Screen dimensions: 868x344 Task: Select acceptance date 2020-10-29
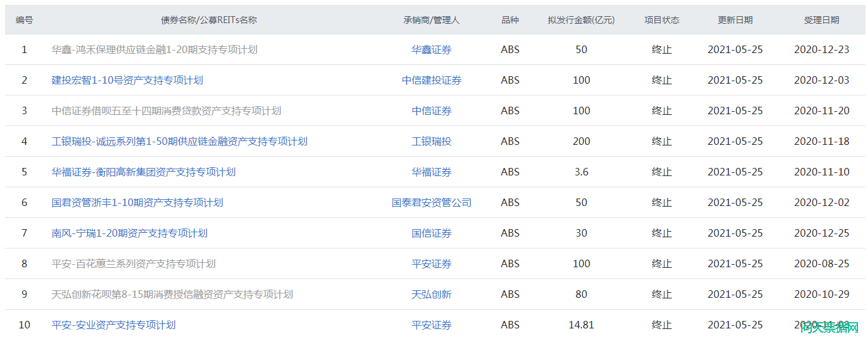coord(822,294)
